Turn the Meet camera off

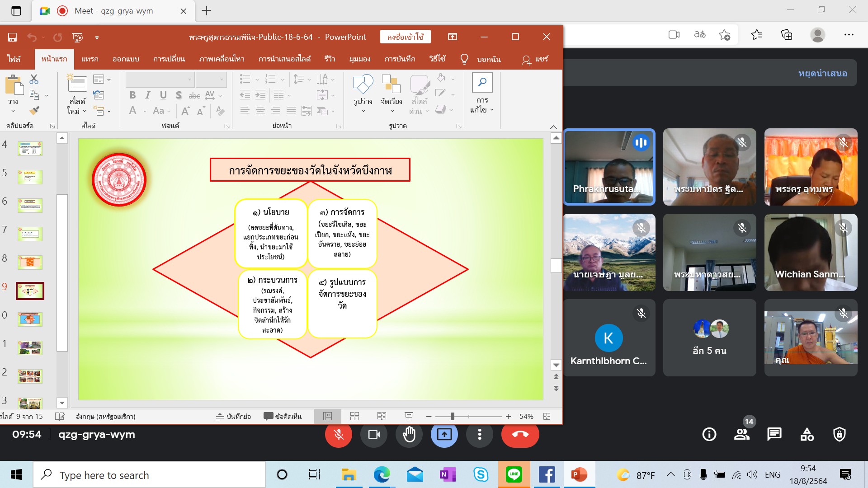(x=374, y=434)
